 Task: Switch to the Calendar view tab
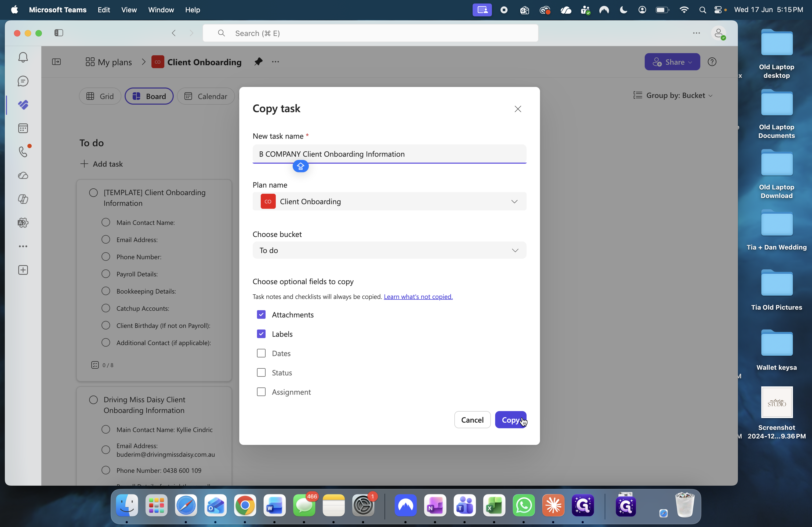pos(206,96)
